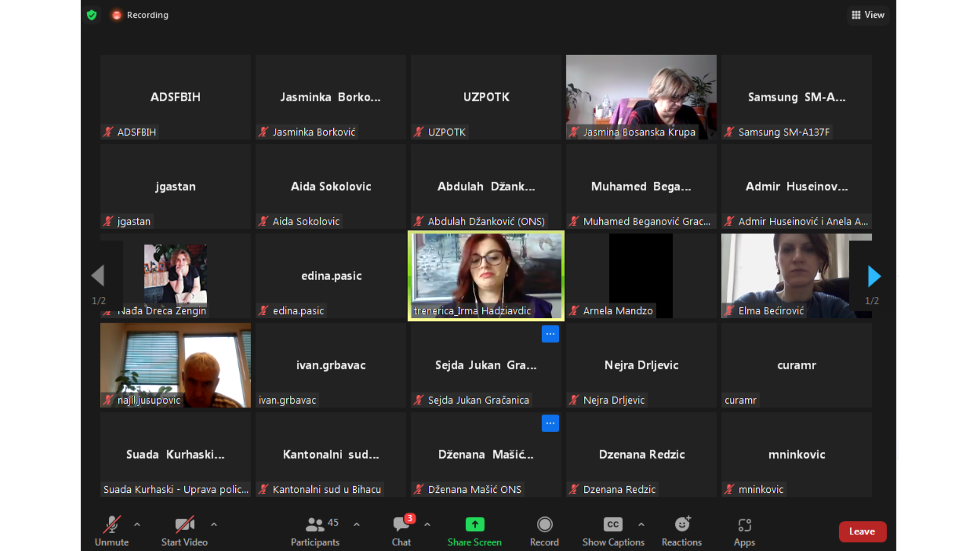This screenshot has height=551, width=980.
Task: Select the Elma Bećirović video tile
Action: tap(796, 275)
